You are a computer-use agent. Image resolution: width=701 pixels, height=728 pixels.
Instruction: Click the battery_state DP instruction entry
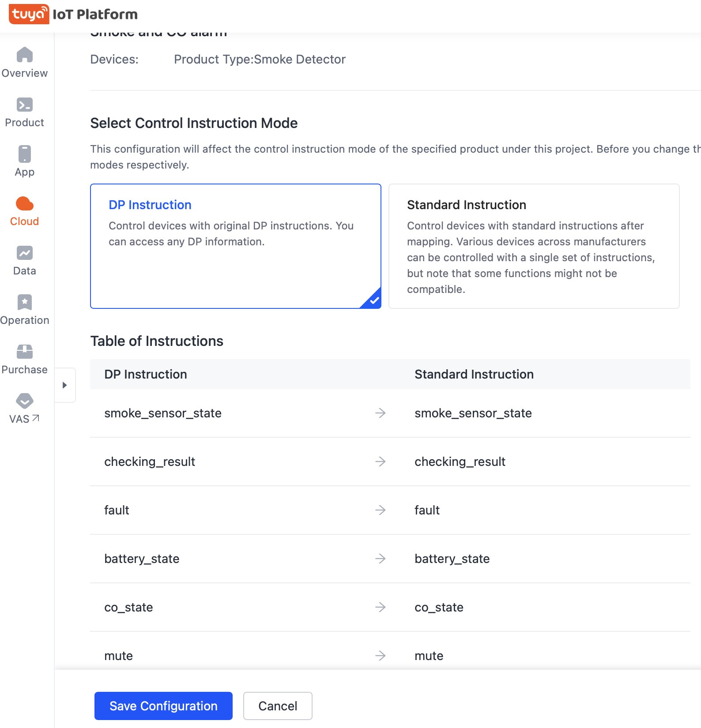[142, 559]
